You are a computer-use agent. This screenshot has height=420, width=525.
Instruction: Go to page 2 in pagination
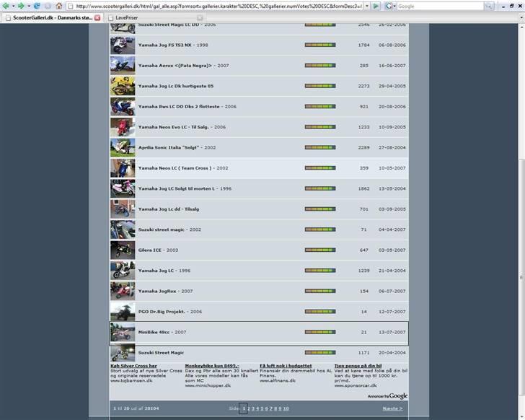tap(249, 408)
